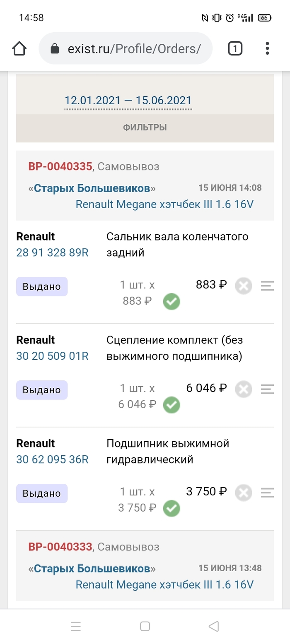
Task: Cancel the 3 750 ₽ release bearing item
Action: coord(244,493)
